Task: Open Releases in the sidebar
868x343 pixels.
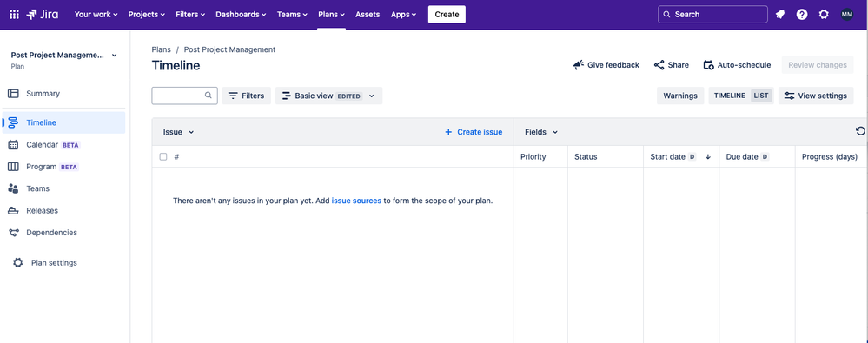Action: [63, 211]
